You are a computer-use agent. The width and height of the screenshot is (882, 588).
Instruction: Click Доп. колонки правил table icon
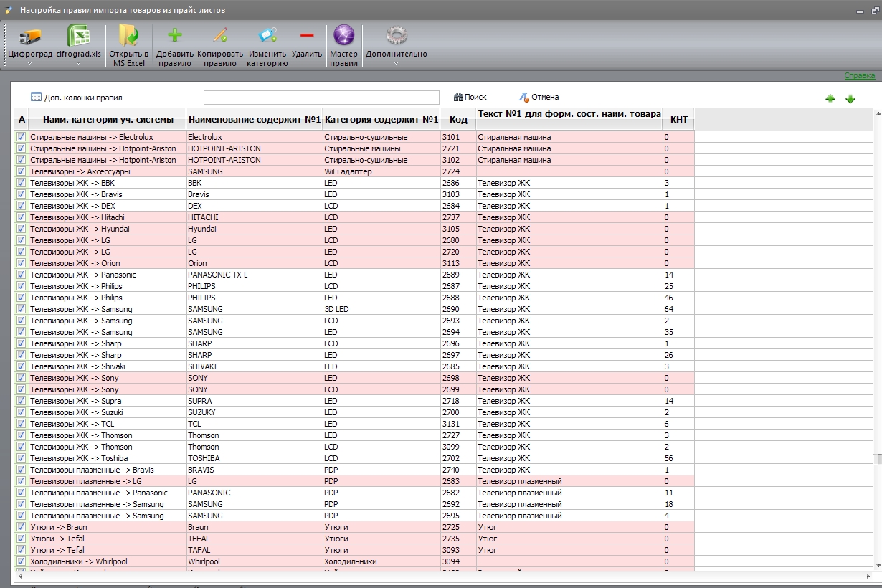[x=37, y=97]
